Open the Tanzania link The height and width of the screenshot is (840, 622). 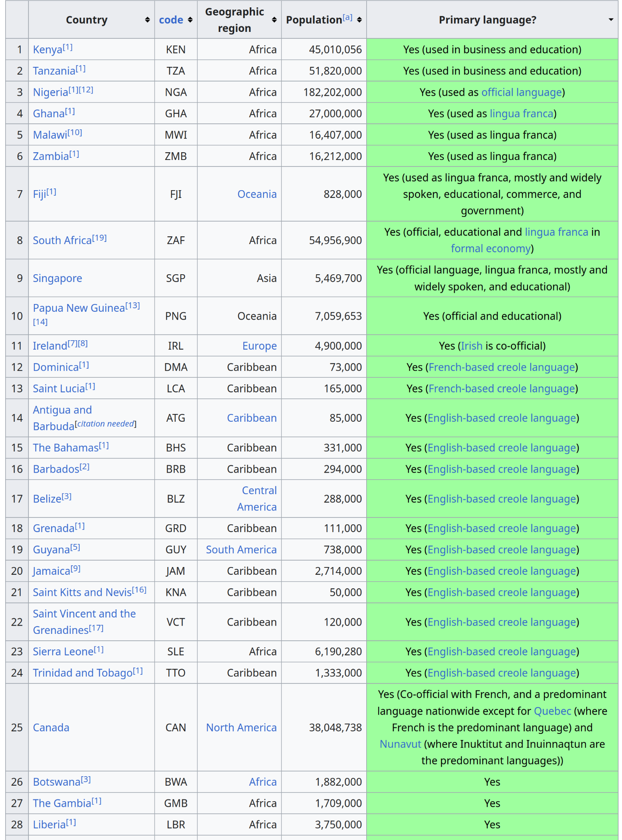click(54, 71)
